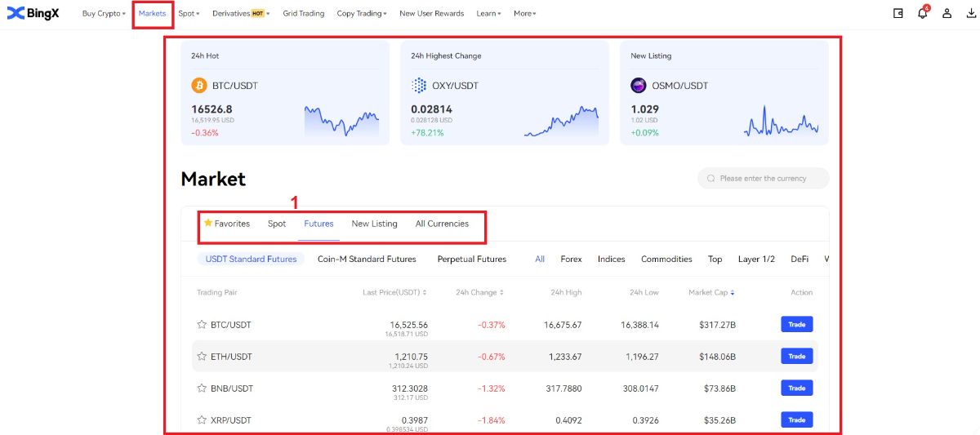Image resolution: width=980 pixels, height=435 pixels.
Task: Switch to the Favorites tab
Action: coord(226,224)
